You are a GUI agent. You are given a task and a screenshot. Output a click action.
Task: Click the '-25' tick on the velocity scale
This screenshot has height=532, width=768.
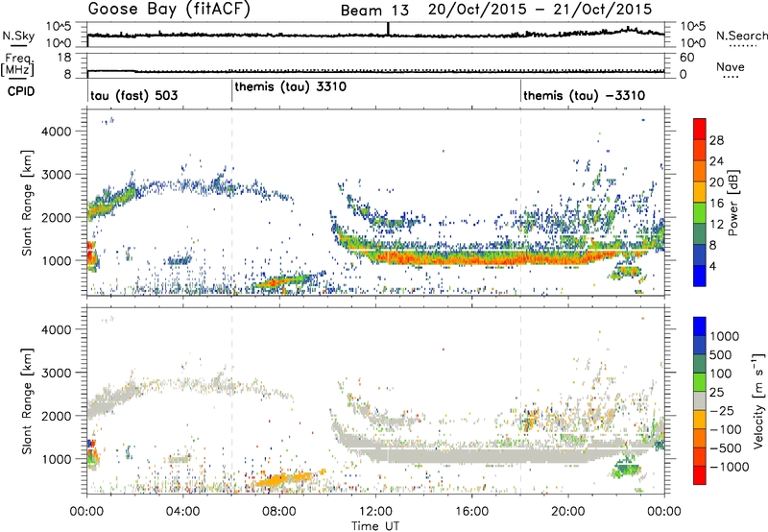coord(722,410)
